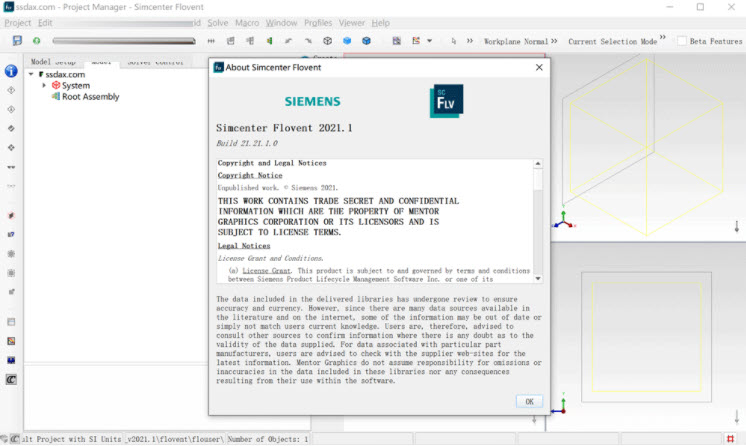This screenshot has width=746, height=446.
Task: Click the Save project floppy disk icon
Action: [17, 40]
